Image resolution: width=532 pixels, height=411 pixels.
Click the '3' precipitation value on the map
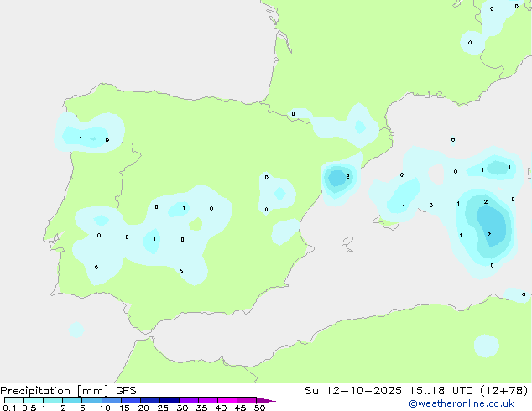point(489,233)
